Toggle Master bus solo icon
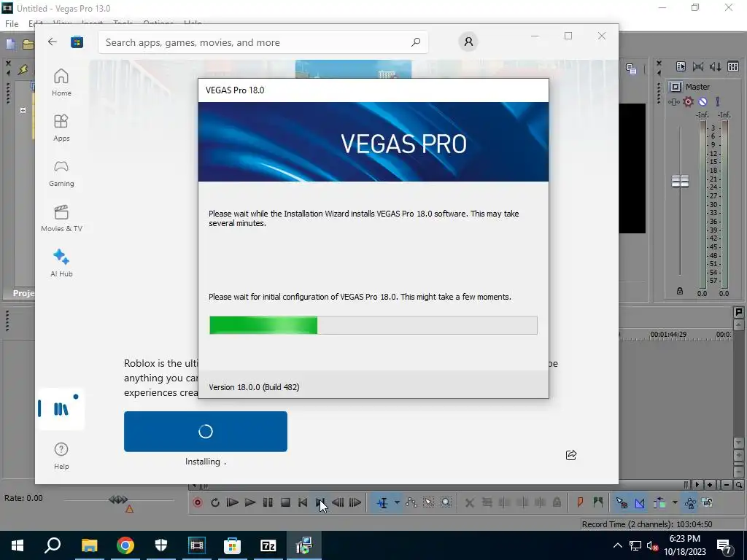The height and width of the screenshot is (560, 747). point(718,101)
